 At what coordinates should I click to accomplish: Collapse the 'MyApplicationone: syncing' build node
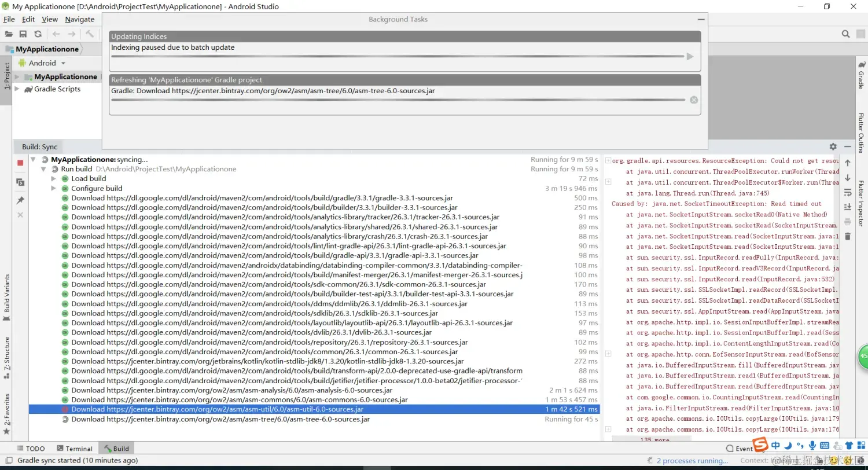pyautogui.click(x=33, y=159)
